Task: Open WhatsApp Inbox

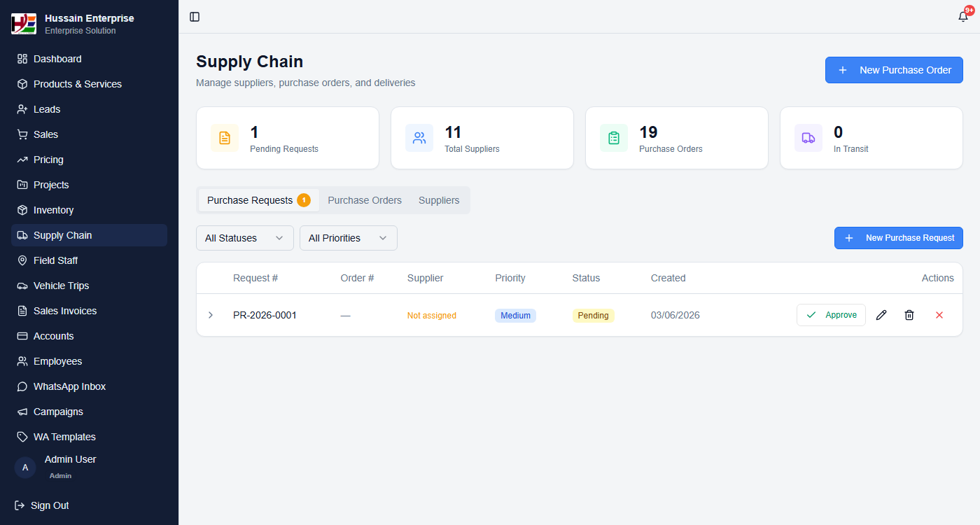Action: point(89,386)
